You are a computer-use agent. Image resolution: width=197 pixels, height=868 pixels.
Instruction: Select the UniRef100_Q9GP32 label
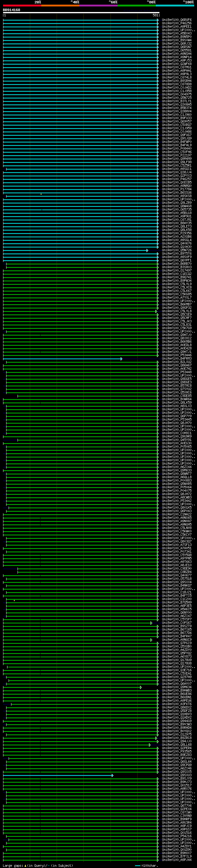click(x=177, y=308)
